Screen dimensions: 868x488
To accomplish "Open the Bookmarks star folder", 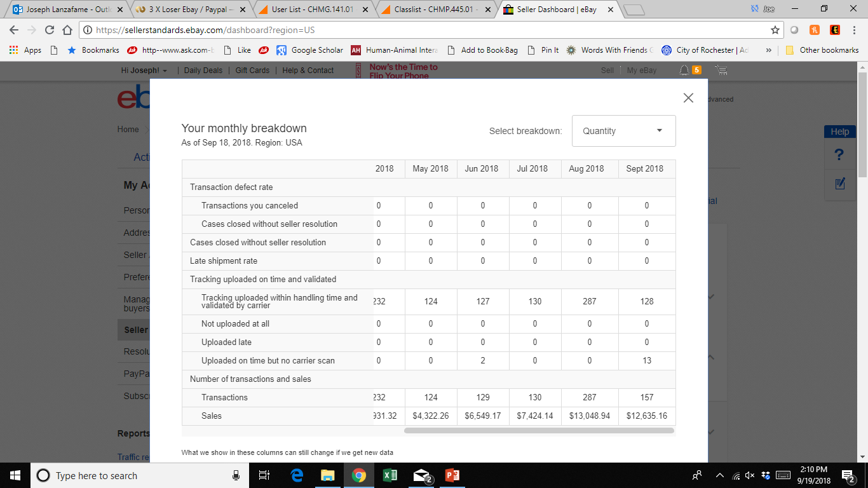I will (93, 50).
